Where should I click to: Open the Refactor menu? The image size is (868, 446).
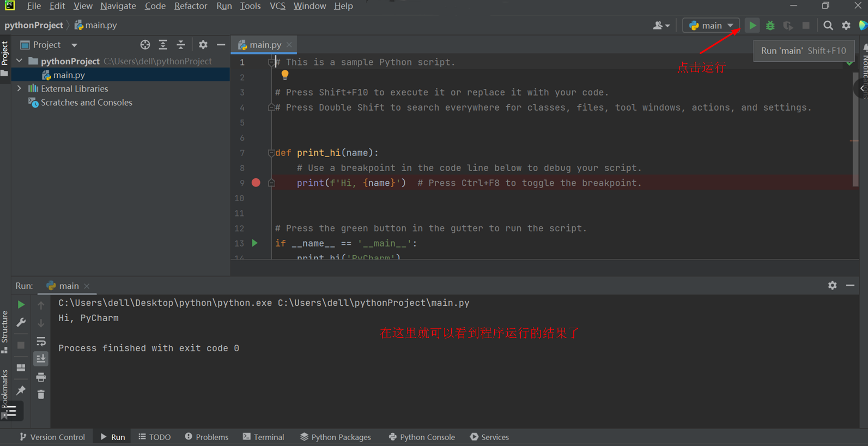point(191,6)
